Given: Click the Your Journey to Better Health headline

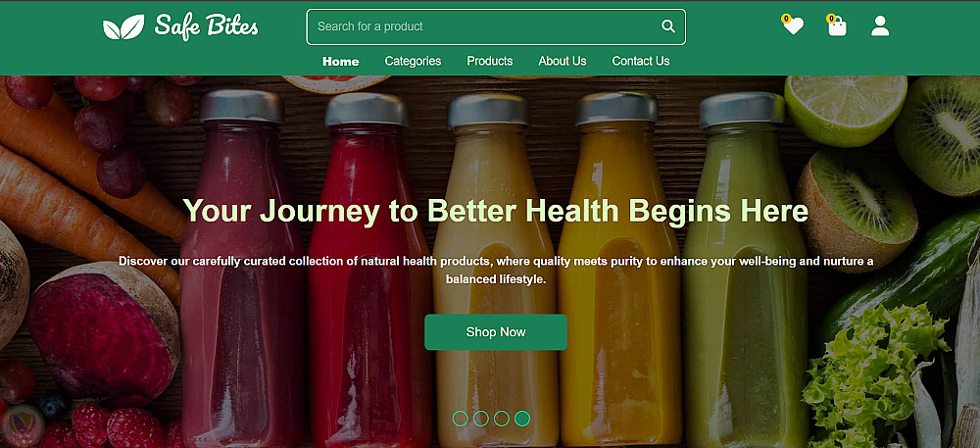Looking at the screenshot, I should pos(496,211).
